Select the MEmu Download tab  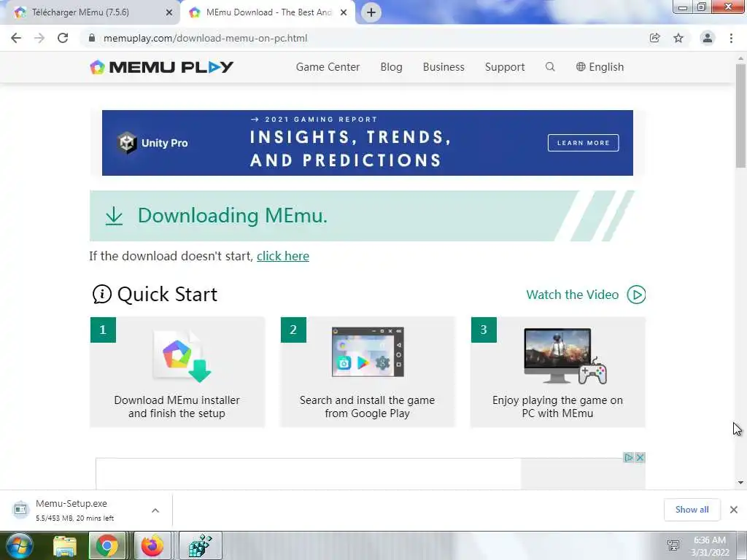268,12
